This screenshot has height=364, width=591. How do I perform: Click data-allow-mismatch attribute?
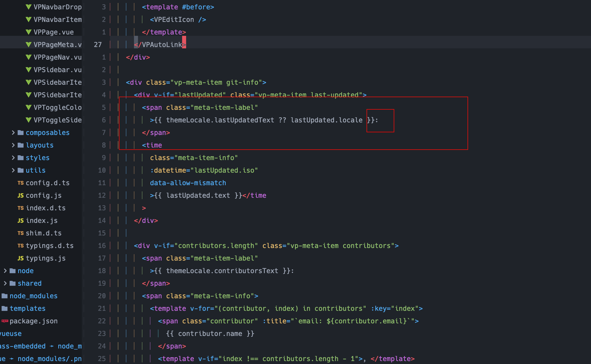click(188, 183)
